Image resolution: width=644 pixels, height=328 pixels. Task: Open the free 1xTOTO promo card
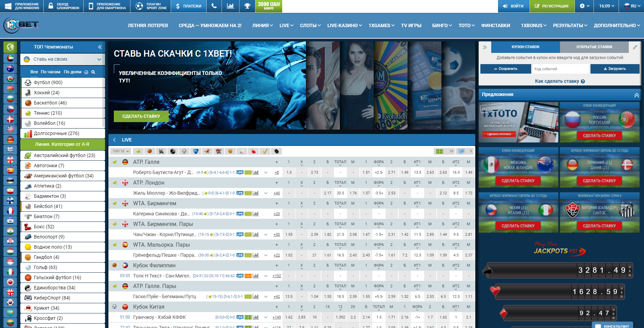pyautogui.click(x=518, y=122)
